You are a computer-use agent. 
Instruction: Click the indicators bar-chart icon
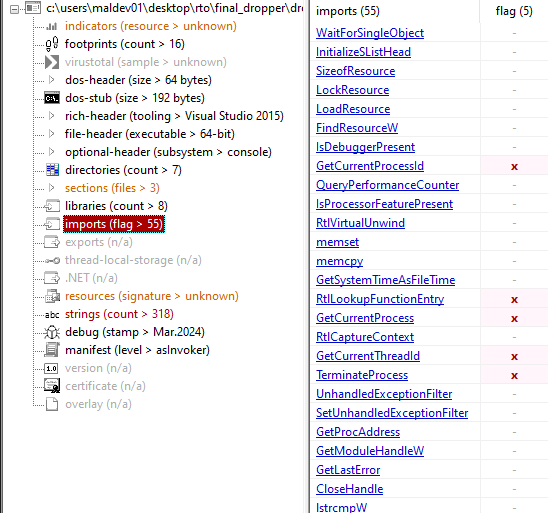click(52, 26)
